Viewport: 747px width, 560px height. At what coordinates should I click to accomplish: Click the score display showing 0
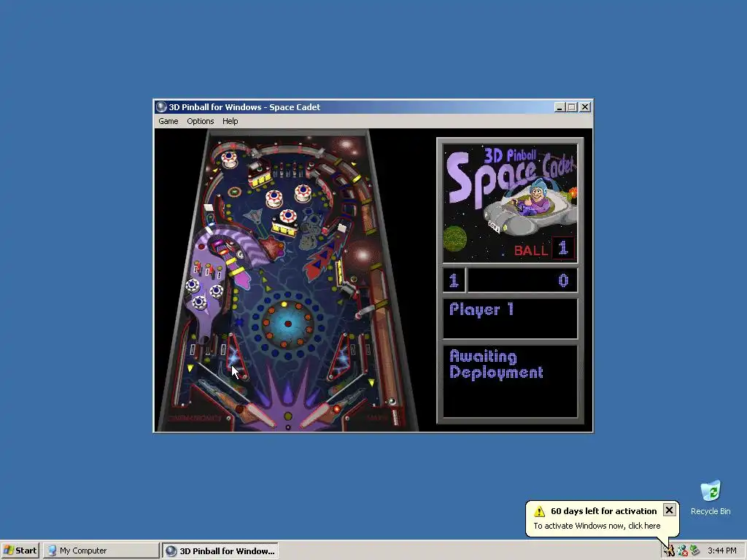[522, 280]
